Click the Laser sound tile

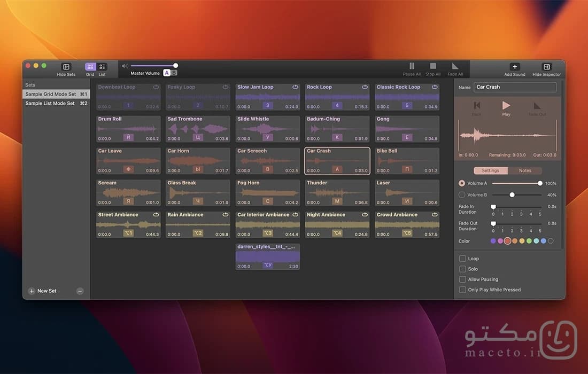pos(407,193)
